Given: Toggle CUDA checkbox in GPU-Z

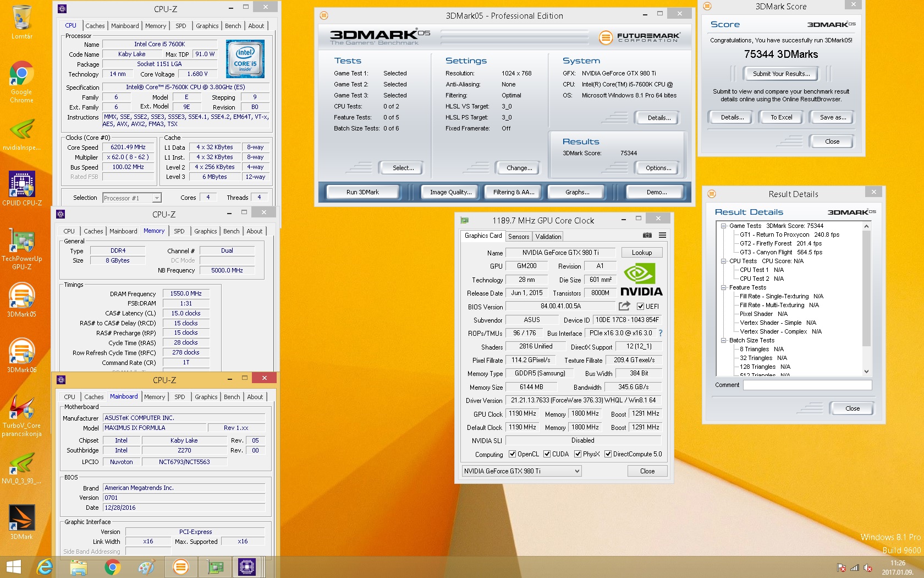Looking at the screenshot, I should pos(547,454).
